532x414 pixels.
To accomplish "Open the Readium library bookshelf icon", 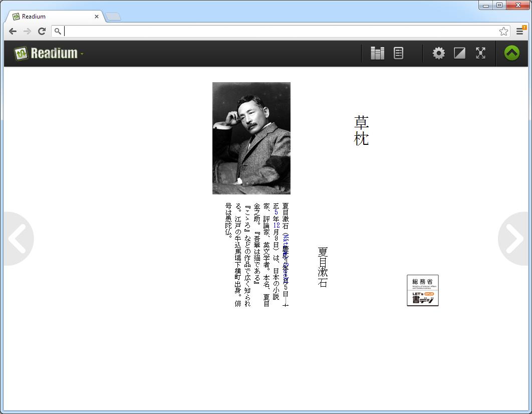I will [377, 53].
